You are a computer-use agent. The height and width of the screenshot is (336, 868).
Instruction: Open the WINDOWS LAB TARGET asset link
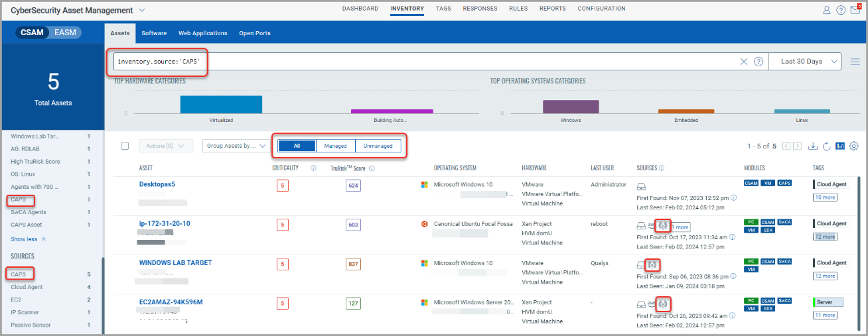point(175,262)
